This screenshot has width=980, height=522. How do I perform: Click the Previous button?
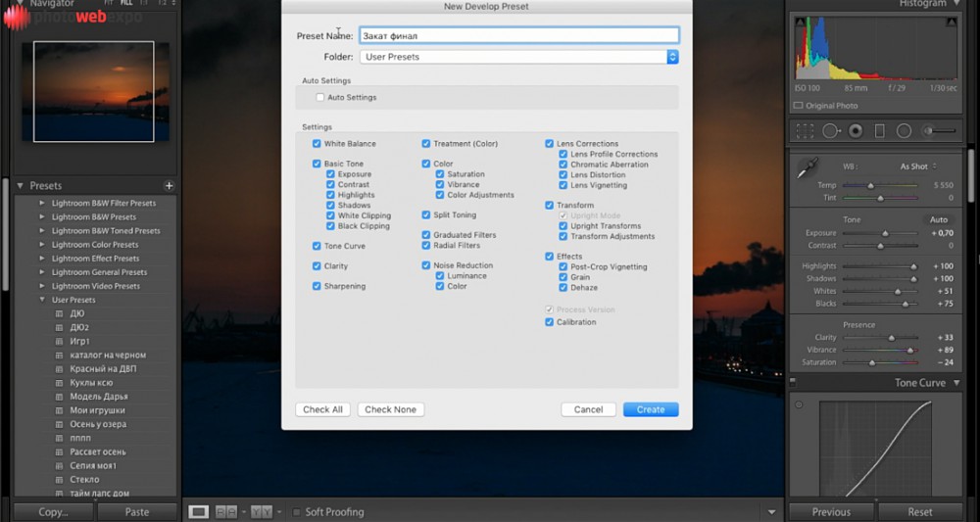[x=831, y=512]
